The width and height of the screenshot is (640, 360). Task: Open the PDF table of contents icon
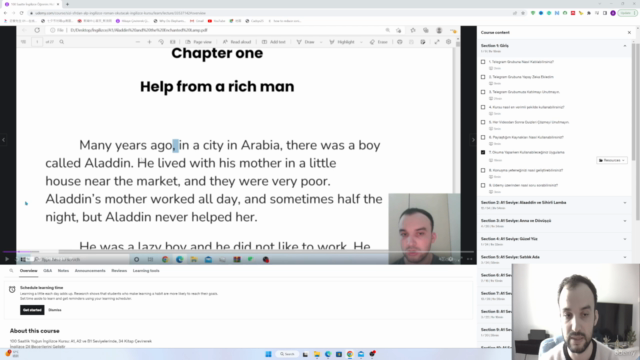click(x=23, y=42)
